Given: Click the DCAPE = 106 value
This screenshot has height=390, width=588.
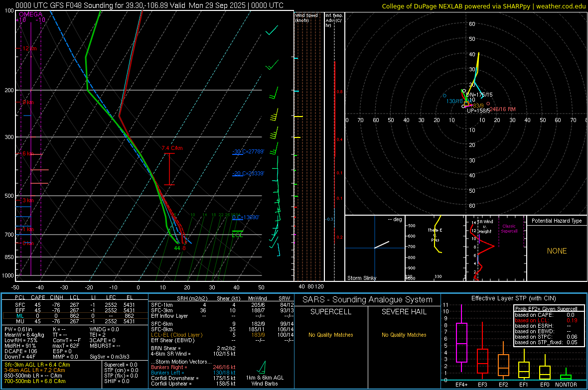Looking at the screenshot, I should [20, 351].
